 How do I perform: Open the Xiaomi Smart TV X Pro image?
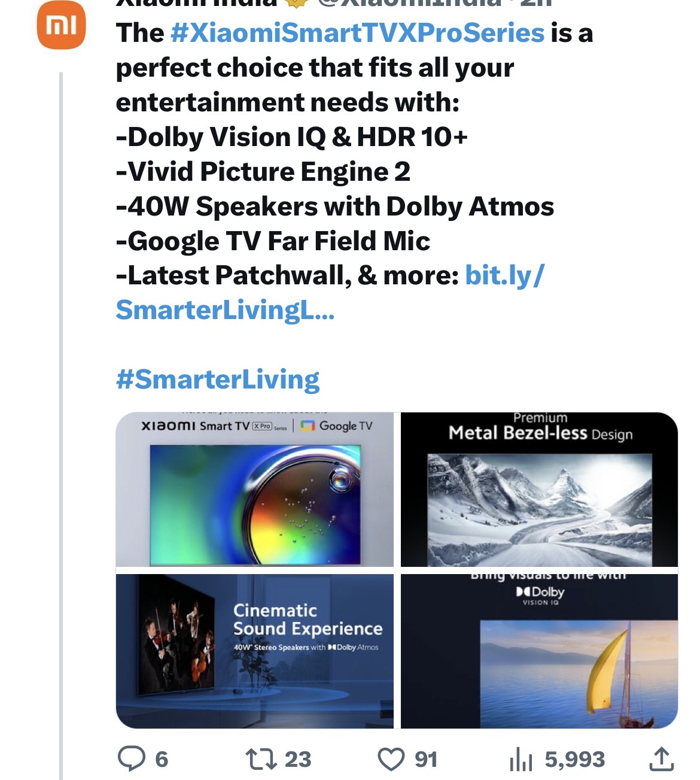click(x=254, y=489)
